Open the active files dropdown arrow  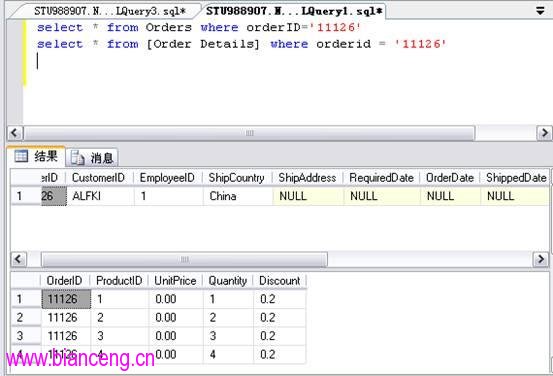pos(540,11)
